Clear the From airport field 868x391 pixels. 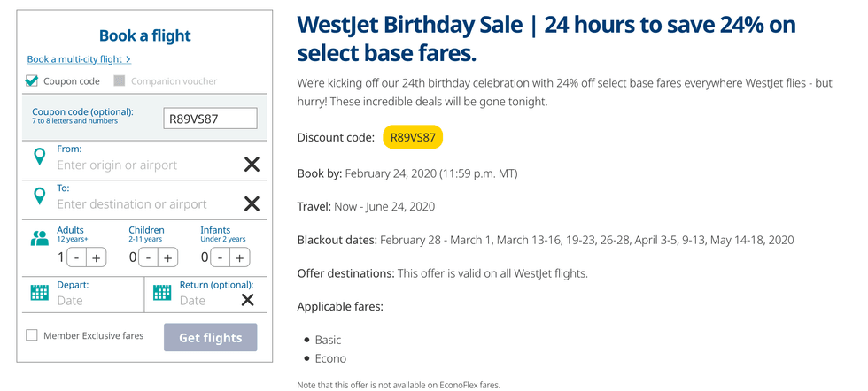[x=252, y=165]
